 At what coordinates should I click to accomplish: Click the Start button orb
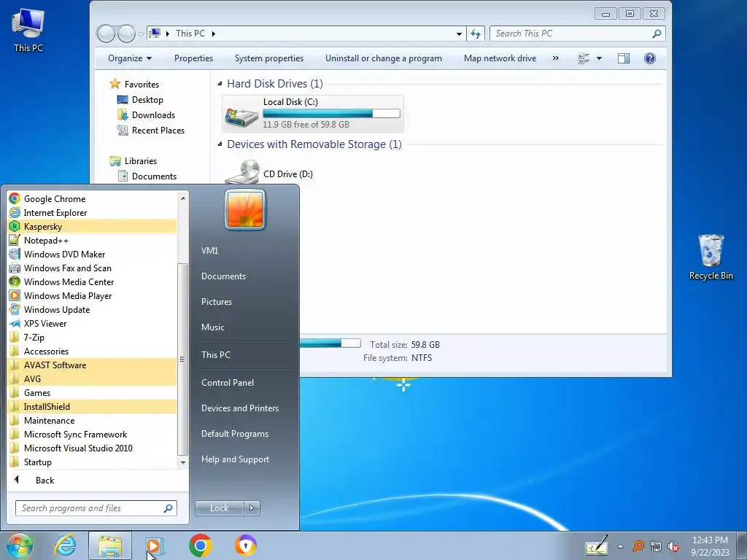(19, 545)
